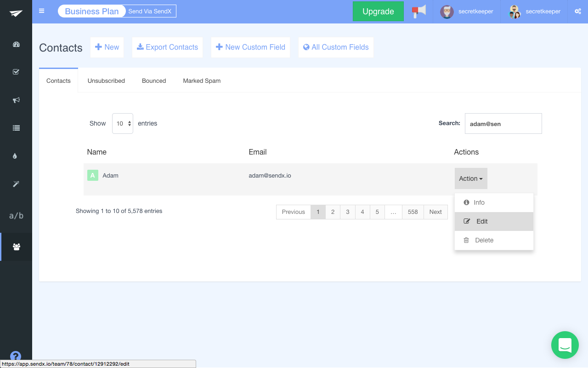The width and height of the screenshot is (588, 368).
Task: Open the drip droplet sidebar icon
Action: coord(15,156)
